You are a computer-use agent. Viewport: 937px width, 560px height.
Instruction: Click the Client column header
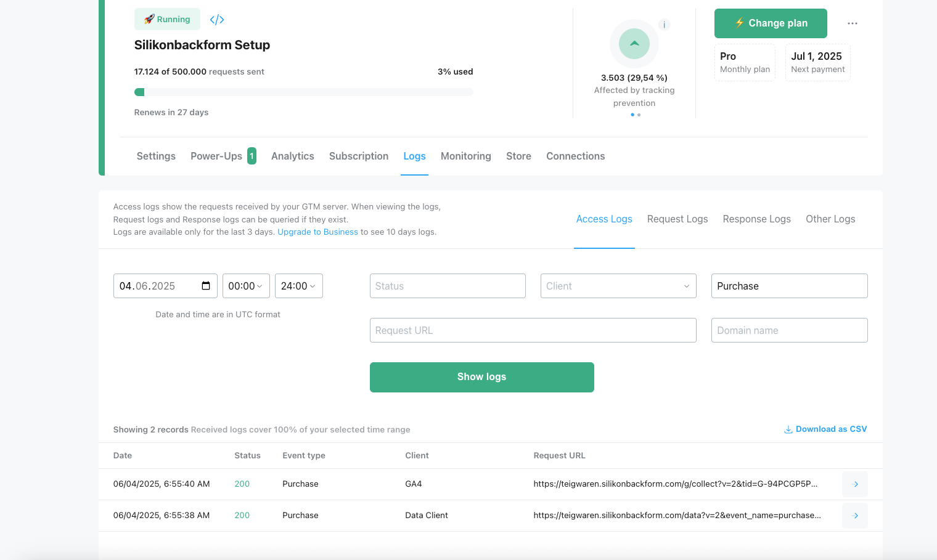pyautogui.click(x=417, y=456)
